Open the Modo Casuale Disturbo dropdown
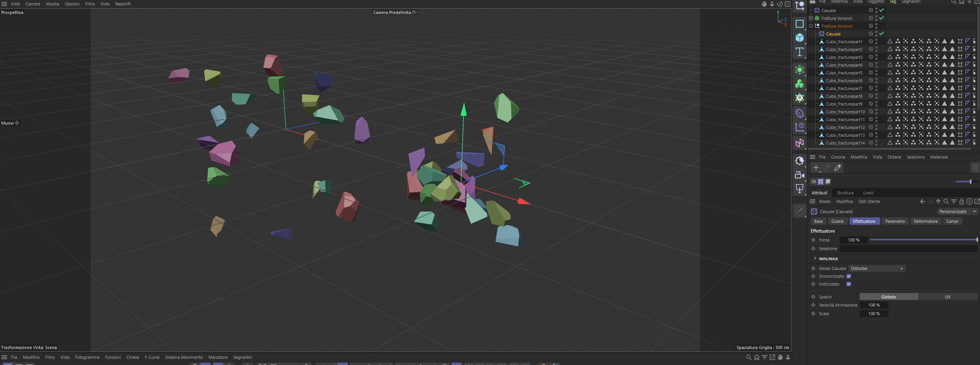The image size is (980, 365). click(876, 268)
